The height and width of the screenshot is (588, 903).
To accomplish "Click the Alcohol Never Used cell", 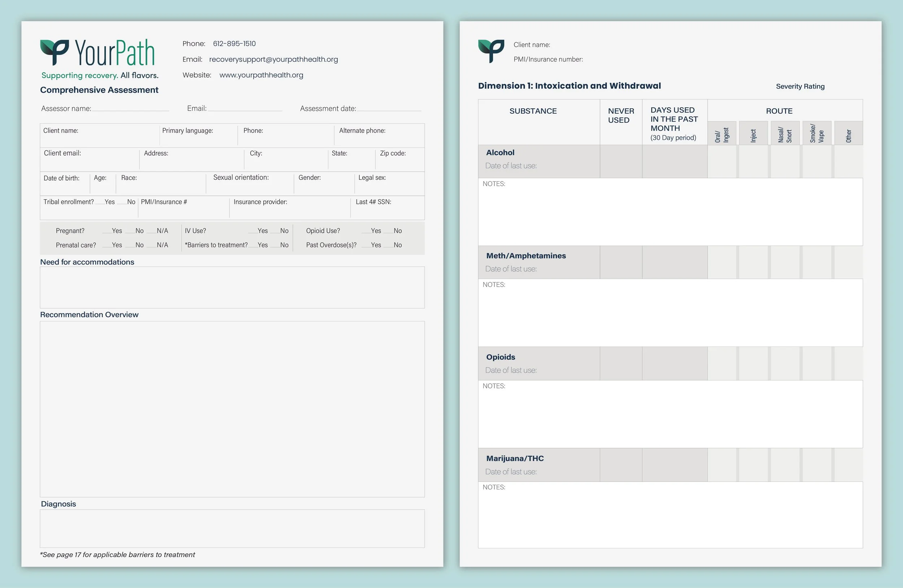I will (621, 161).
